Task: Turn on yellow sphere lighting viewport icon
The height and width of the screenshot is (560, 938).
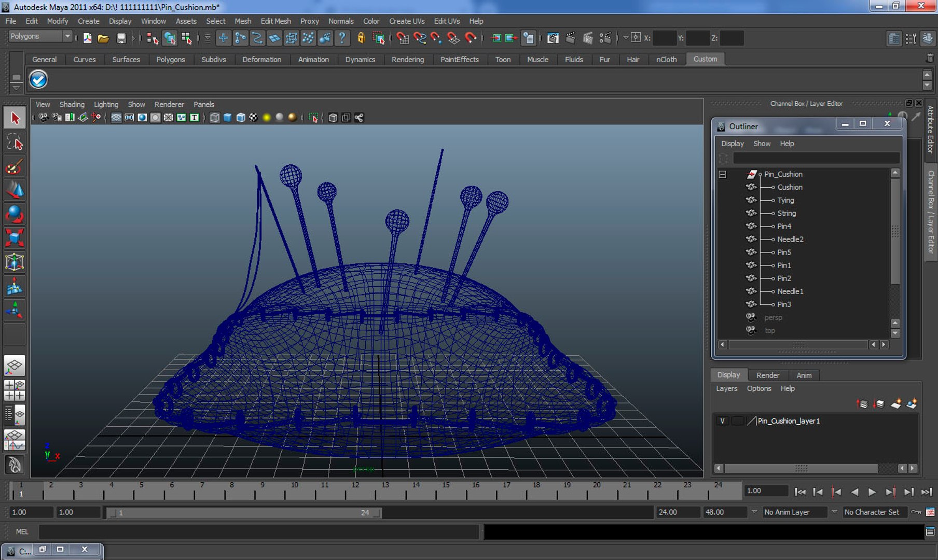Action: pos(267,118)
